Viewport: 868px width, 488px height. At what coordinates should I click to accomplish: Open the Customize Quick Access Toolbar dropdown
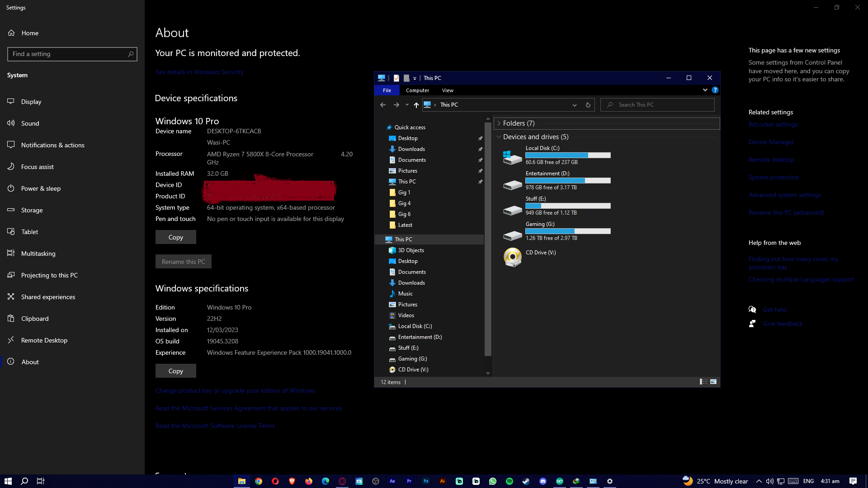click(x=415, y=79)
